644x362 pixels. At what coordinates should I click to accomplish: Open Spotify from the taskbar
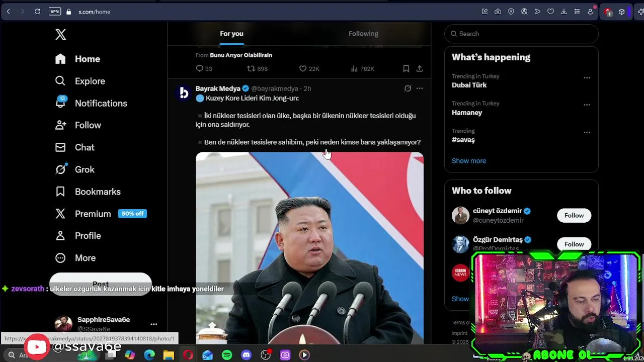pos(227,355)
